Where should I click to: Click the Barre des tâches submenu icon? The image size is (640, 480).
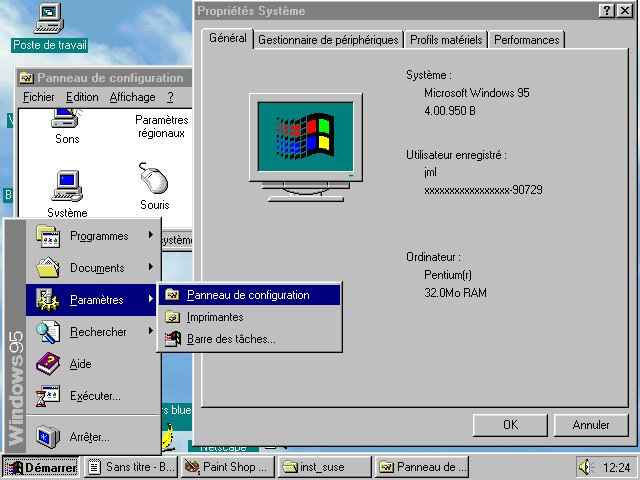point(172,339)
